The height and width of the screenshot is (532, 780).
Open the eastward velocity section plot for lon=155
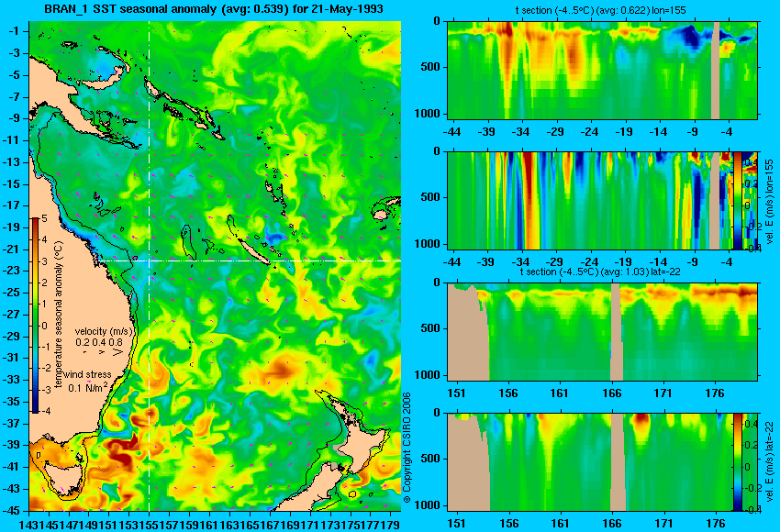coord(589,200)
